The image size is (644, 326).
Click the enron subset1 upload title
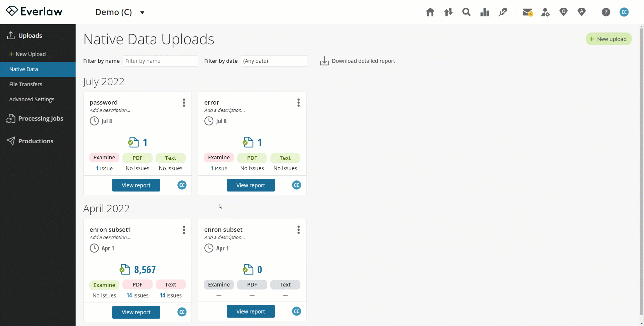coord(110,229)
